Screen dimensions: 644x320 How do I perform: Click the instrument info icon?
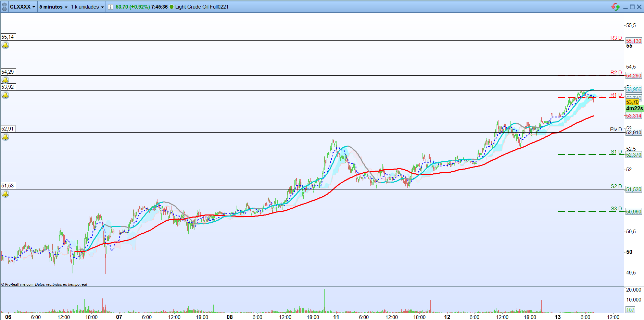click(111, 7)
